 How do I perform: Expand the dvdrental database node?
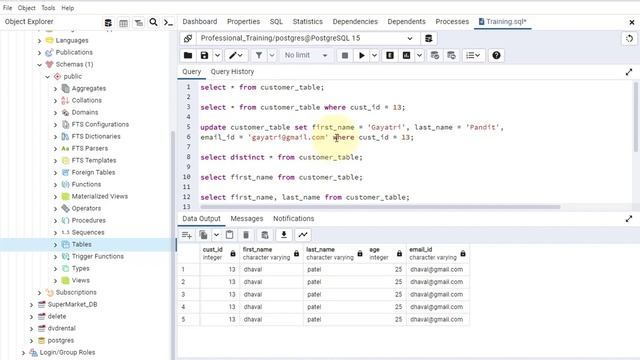click(x=31, y=329)
